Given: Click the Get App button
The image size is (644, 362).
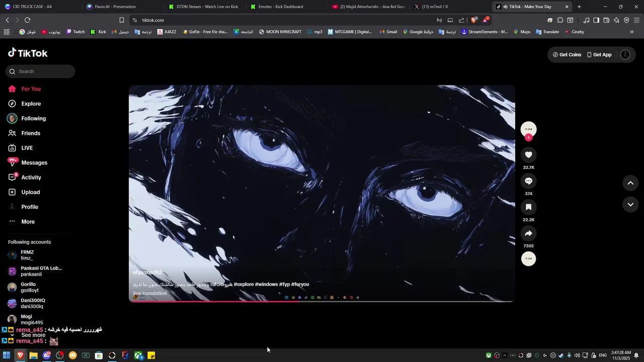Looking at the screenshot, I should pyautogui.click(x=599, y=55).
